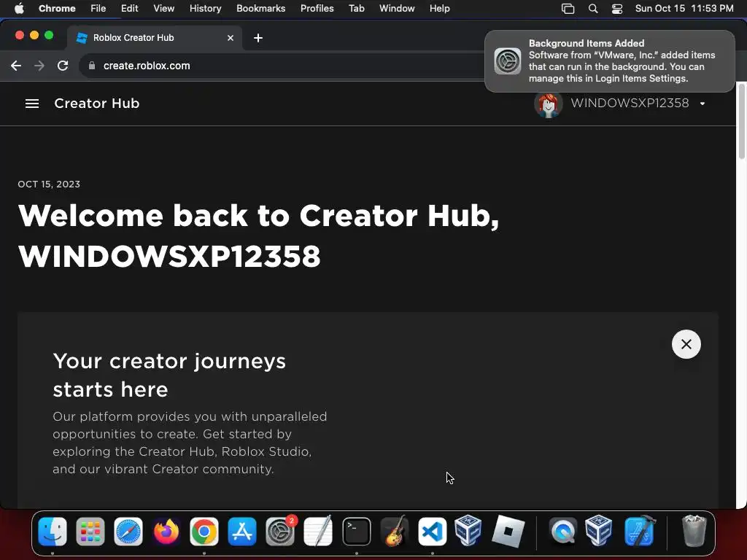Click the OCT 15, 2023 date text
The image size is (747, 560).
point(49,184)
